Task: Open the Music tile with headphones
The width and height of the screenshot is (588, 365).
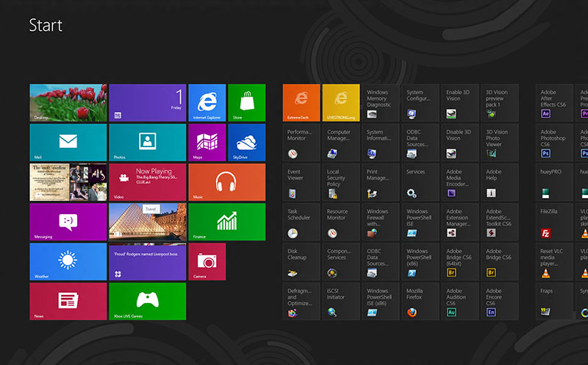Action: pyautogui.click(x=227, y=182)
